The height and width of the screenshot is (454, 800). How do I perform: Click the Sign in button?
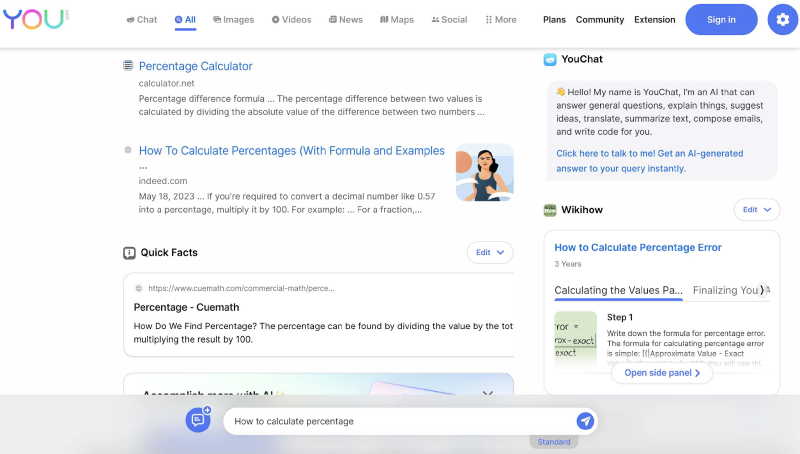click(x=721, y=20)
